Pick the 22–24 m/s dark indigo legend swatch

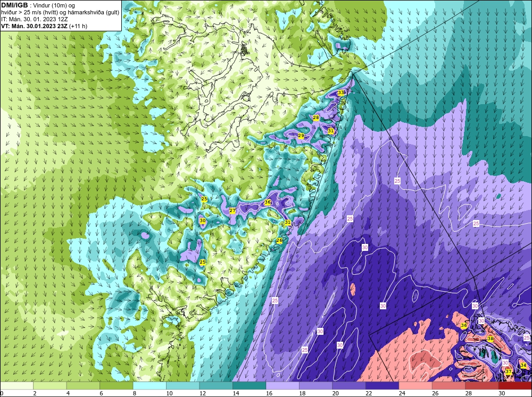point(383,385)
